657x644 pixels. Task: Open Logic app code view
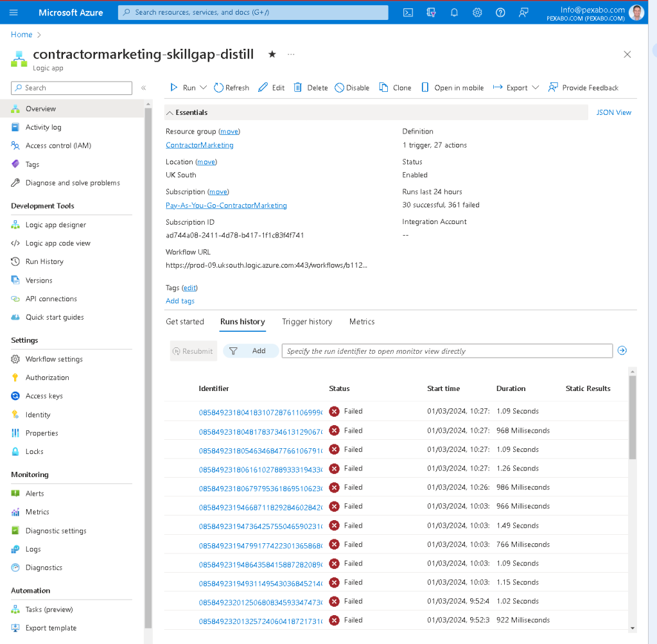tap(58, 243)
